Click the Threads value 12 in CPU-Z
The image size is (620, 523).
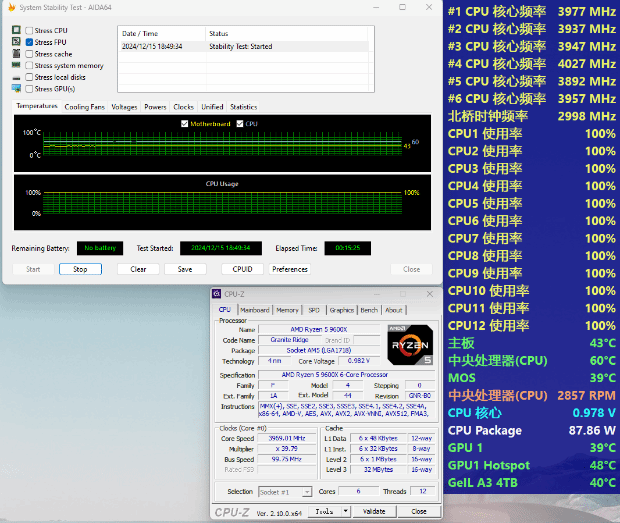tap(423, 491)
